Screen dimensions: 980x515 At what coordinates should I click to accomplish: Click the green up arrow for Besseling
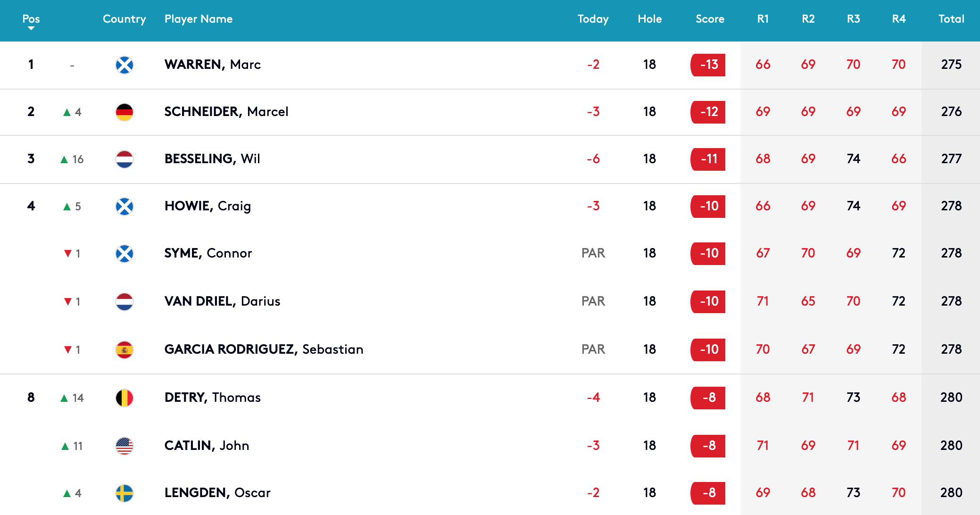click(65, 159)
